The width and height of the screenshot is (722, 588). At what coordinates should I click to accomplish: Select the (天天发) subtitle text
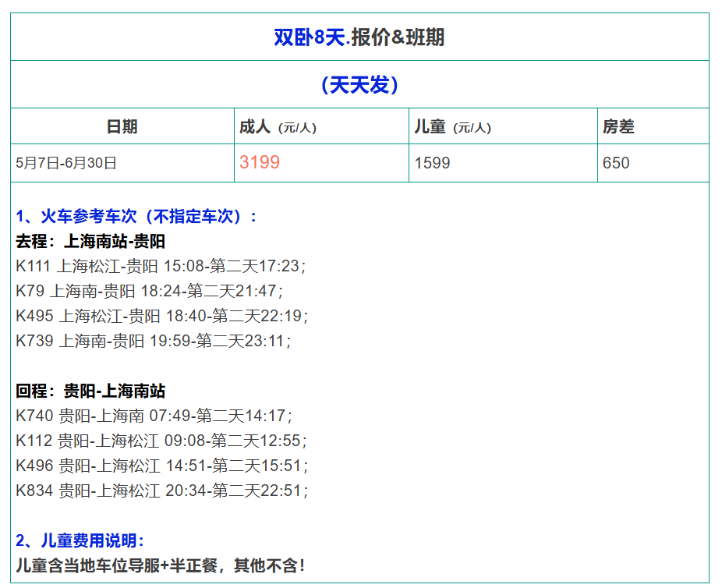click(x=359, y=85)
